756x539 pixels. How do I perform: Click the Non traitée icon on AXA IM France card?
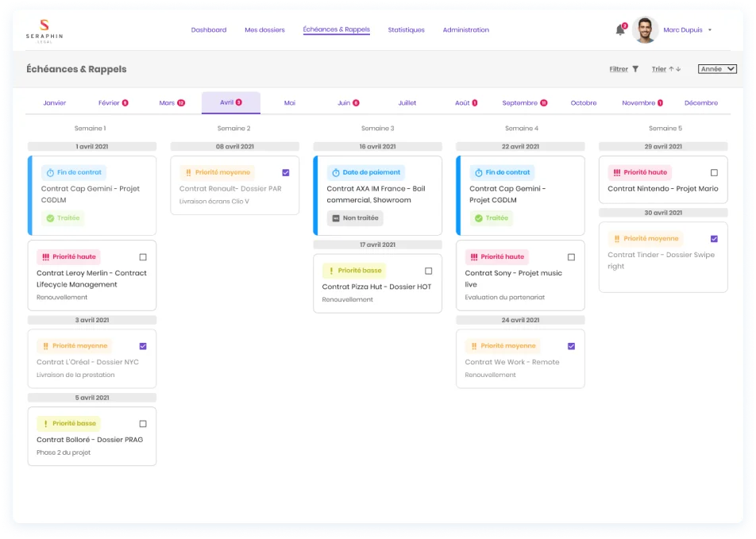(336, 218)
